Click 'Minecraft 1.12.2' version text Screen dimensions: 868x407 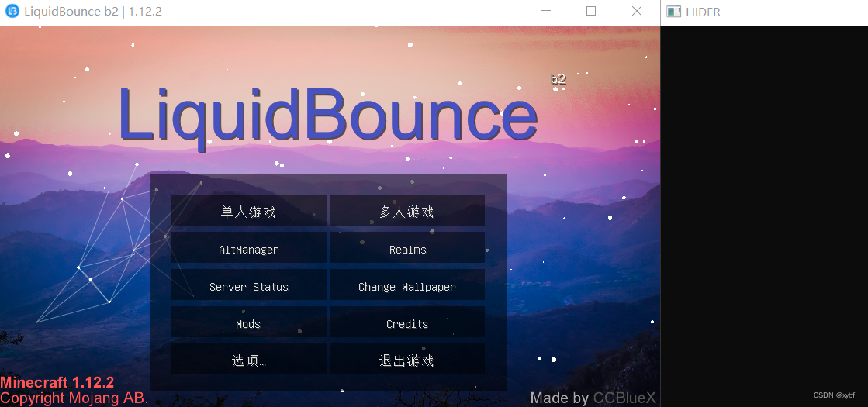57,382
